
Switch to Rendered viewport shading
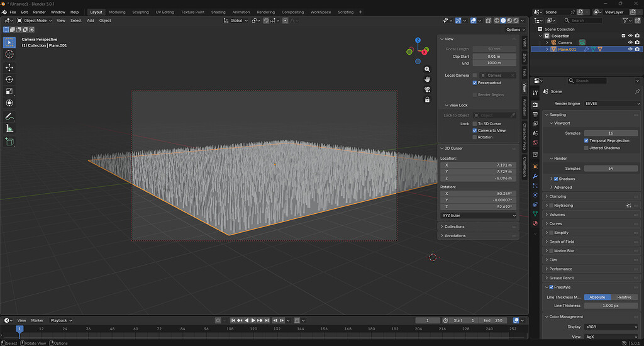pos(516,21)
